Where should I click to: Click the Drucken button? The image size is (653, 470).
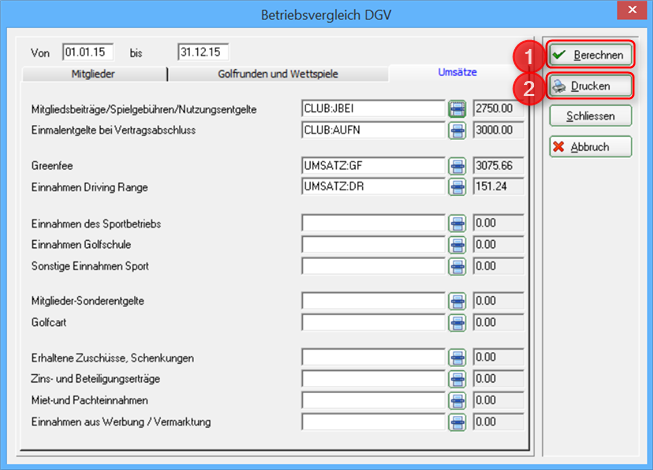[590, 86]
